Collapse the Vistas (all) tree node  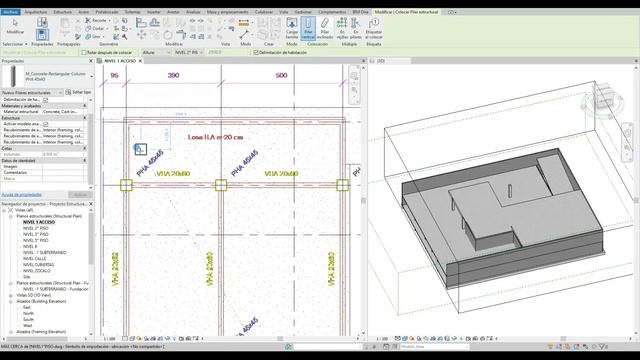4,210
